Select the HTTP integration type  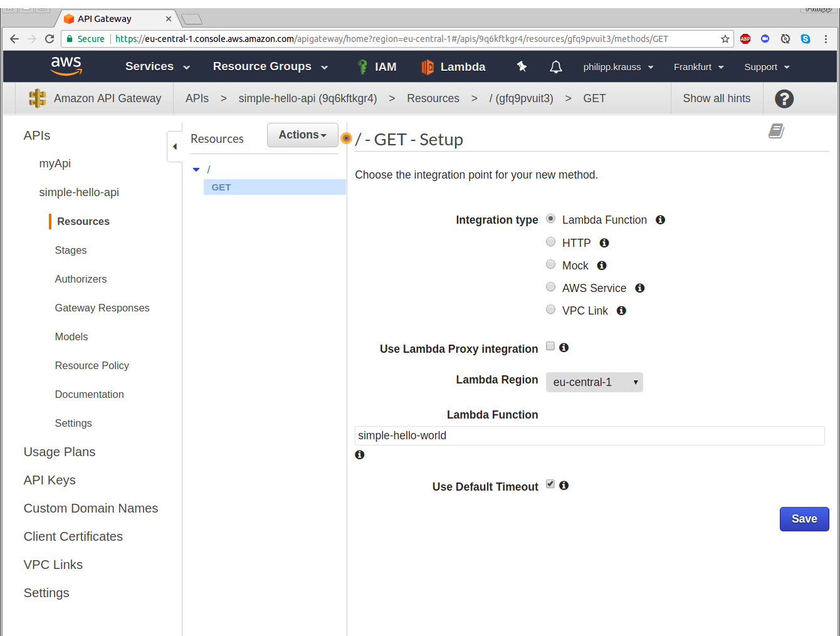550,242
